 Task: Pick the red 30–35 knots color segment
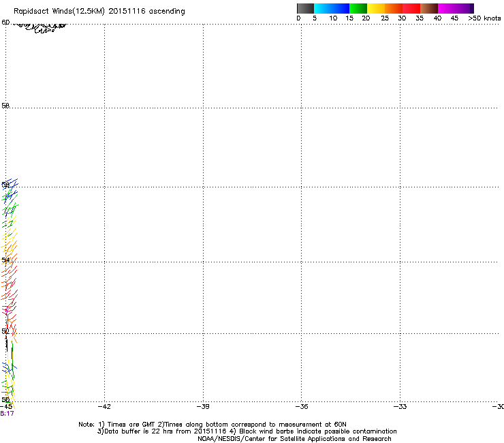[411, 8]
